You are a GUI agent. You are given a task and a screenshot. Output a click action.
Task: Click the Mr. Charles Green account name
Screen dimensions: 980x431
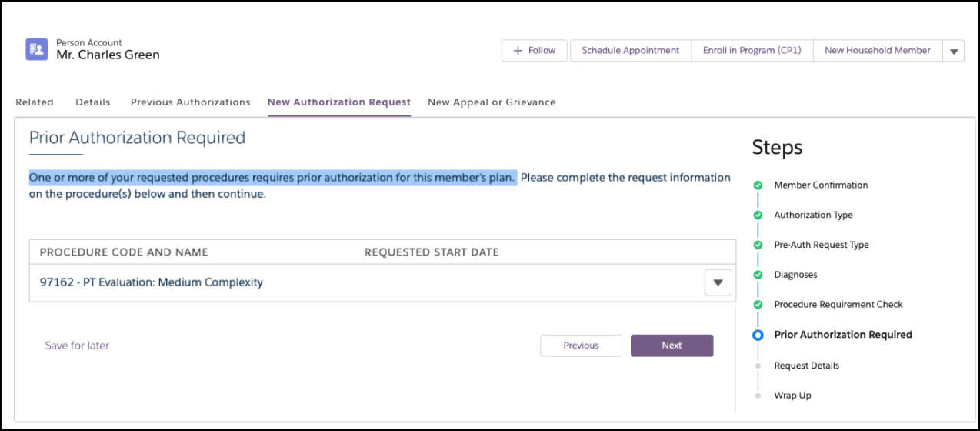point(108,55)
